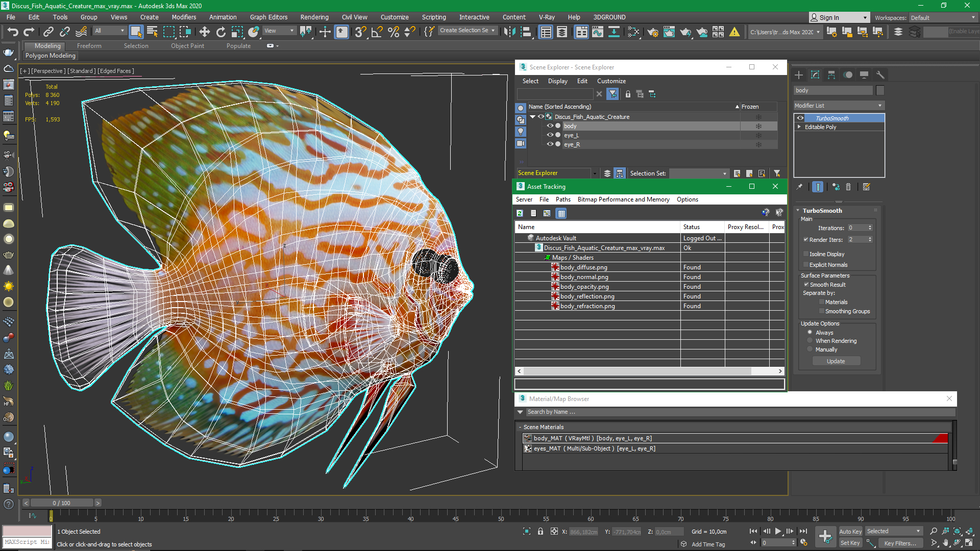Choose Select and Rotate tool
Screen dimensions: 980x551
[x=220, y=32]
